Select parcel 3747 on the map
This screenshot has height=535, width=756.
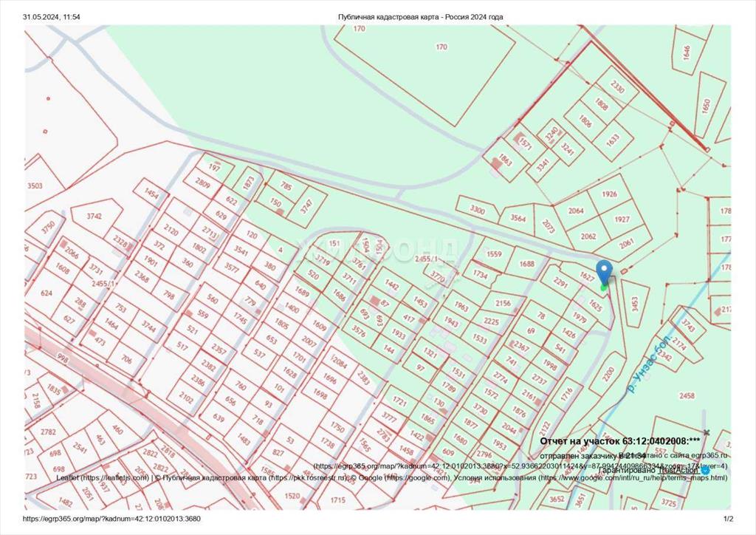pyautogui.click(x=306, y=206)
